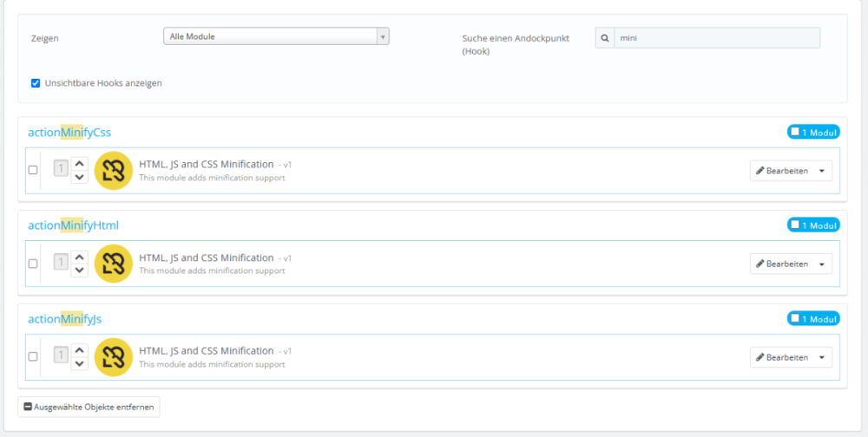868x437 pixels.
Task: Toggle '1 Modul' badge checkbox for actionMinifyHtml
Action: pos(795,225)
